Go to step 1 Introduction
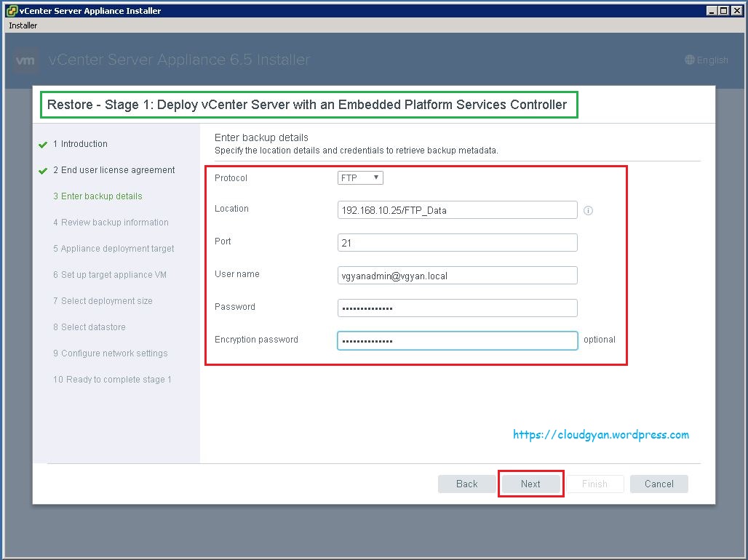This screenshot has height=560, width=748. click(x=84, y=144)
